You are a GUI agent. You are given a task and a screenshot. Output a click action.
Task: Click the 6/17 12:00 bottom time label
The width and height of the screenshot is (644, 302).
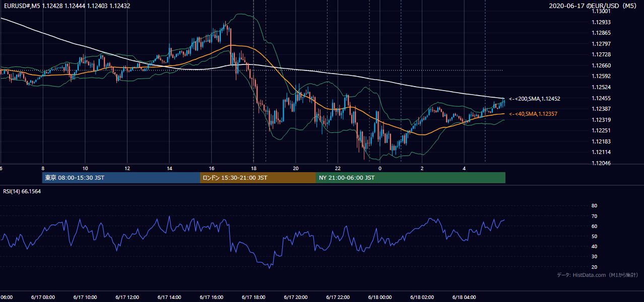[127, 297]
